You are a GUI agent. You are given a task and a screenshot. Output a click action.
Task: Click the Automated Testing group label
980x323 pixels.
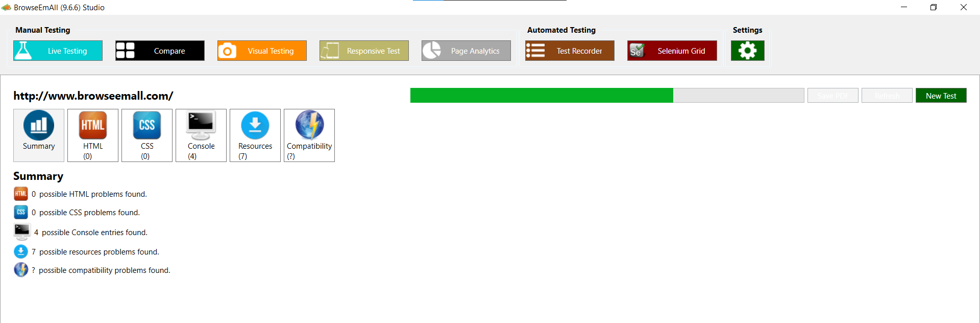point(561,30)
